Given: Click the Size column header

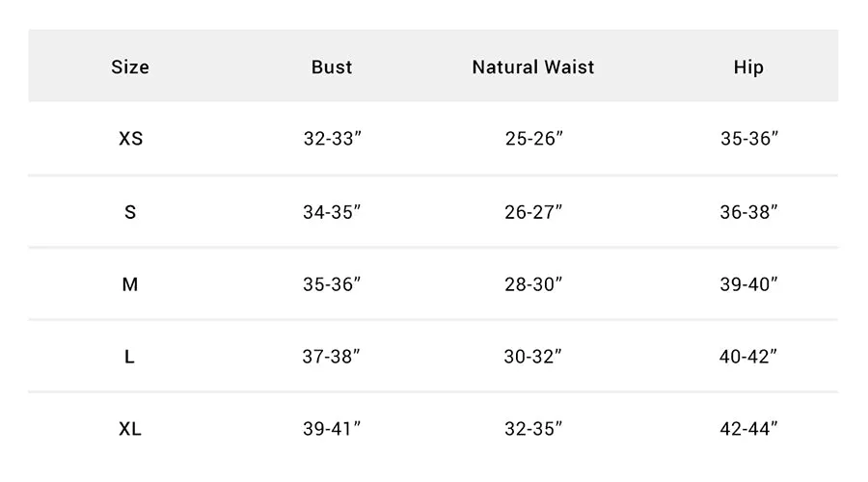Looking at the screenshot, I should pyautogui.click(x=130, y=67).
